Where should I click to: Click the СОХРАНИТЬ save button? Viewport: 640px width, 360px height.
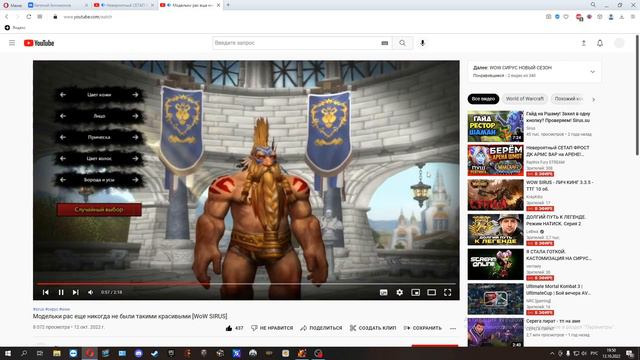(422, 328)
